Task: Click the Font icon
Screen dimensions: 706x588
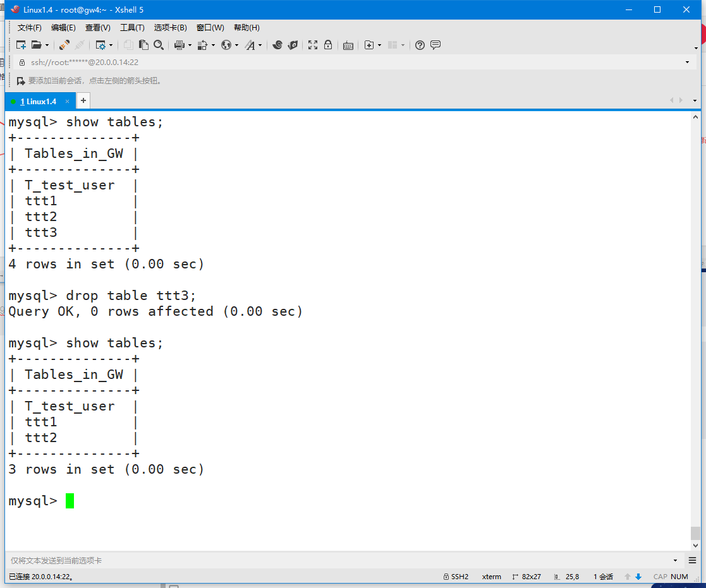Action: tap(250, 45)
